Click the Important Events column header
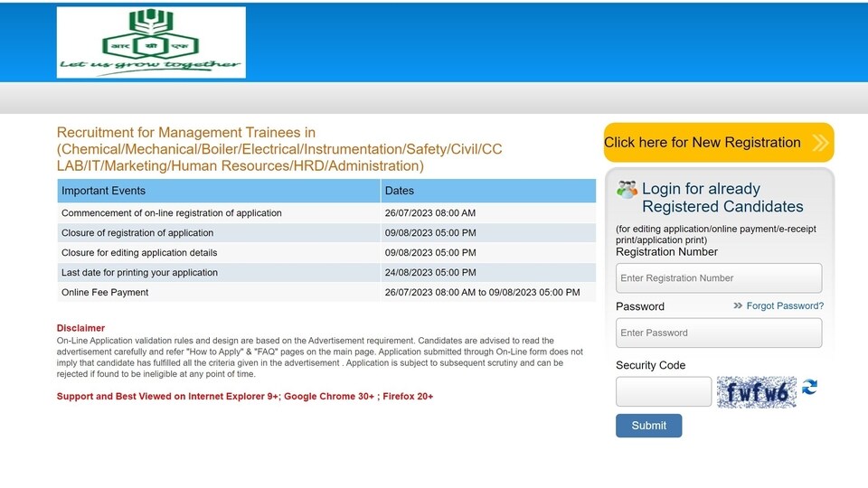868x488 pixels. click(219, 191)
